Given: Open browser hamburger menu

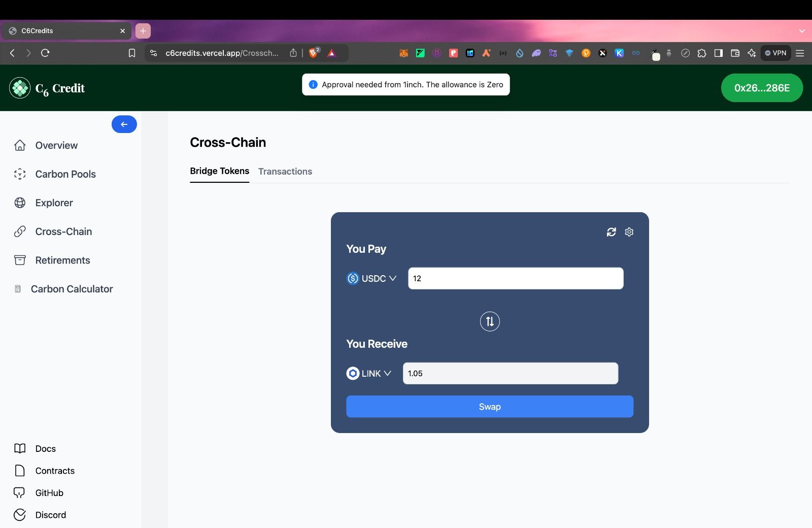Looking at the screenshot, I should coord(800,53).
